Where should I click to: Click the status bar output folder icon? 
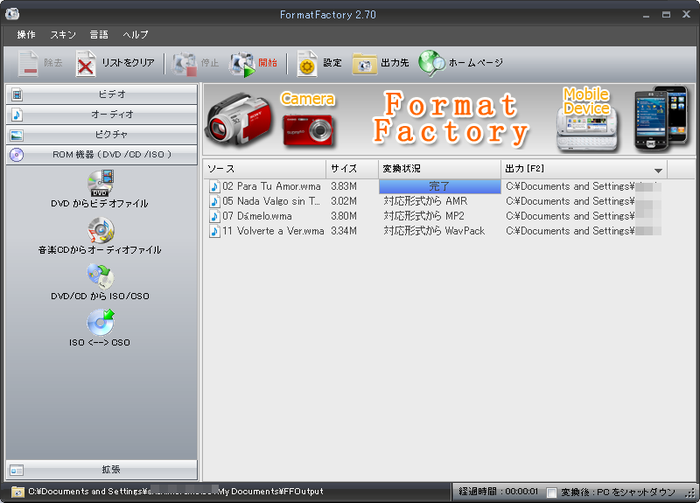[17, 492]
